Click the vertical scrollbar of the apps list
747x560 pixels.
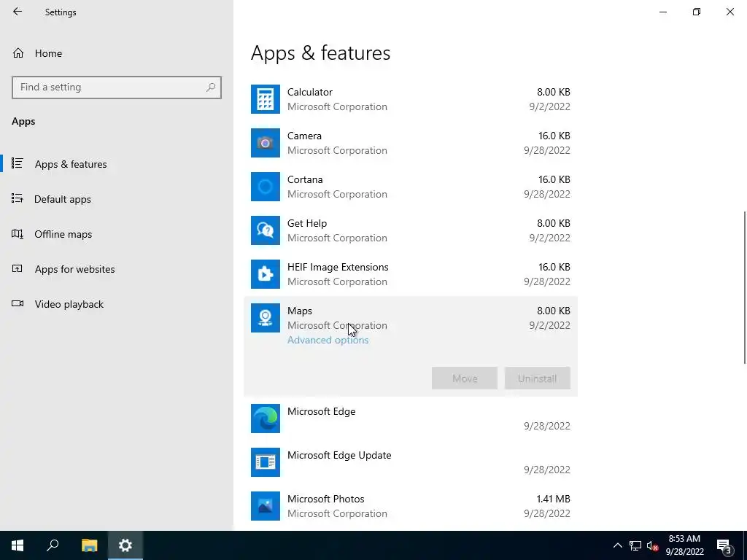click(x=744, y=287)
